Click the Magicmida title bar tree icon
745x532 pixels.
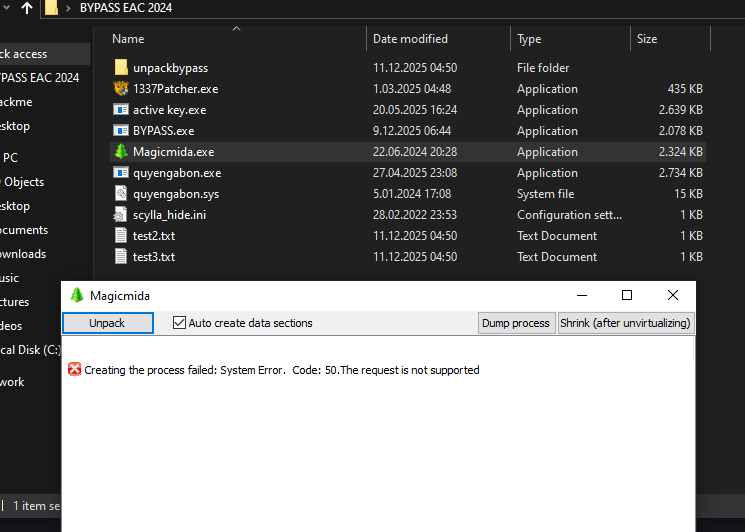(x=77, y=296)
